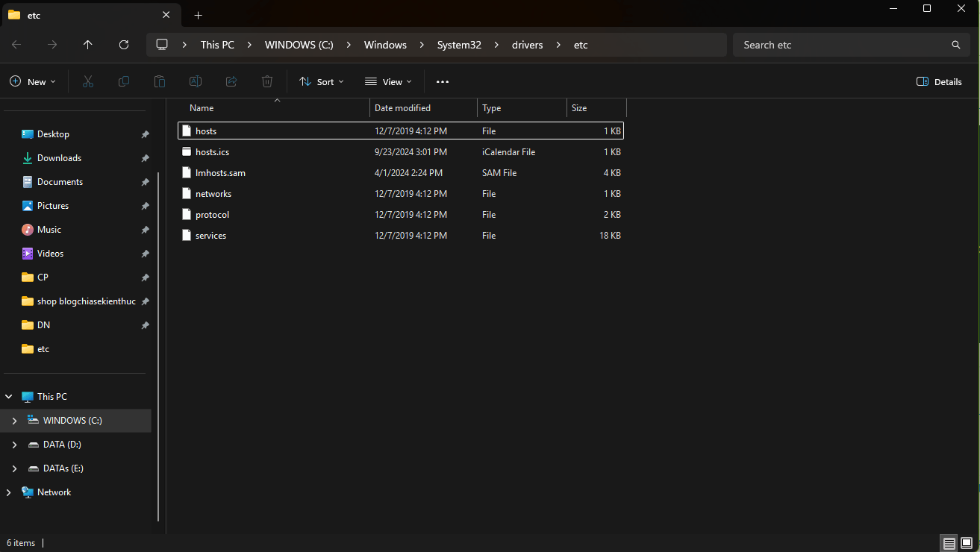Click the Copy icon in toolbar
Screen dimensions: 980x552
point(124,81)
